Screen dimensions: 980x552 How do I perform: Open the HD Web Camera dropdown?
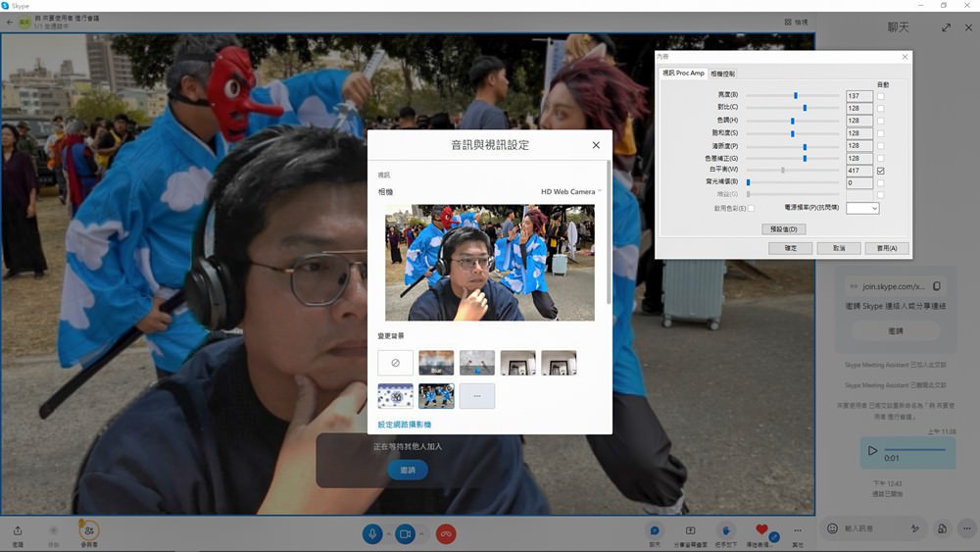tap(571, 192)
